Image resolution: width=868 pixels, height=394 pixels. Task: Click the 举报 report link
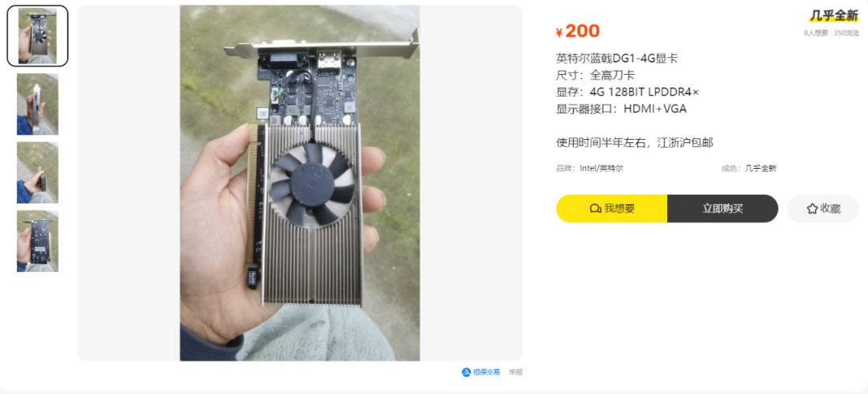click(516, 371)
